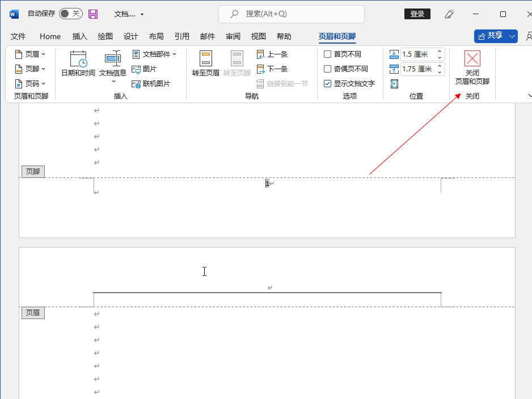Screen dimensions: 532x399
Task: Click the insert alignment tab icon
Action: pos(394,84)
